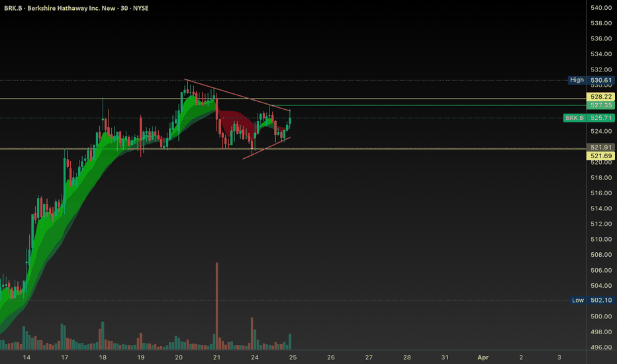Click date label 26 on time axis

tap(331, 357)
